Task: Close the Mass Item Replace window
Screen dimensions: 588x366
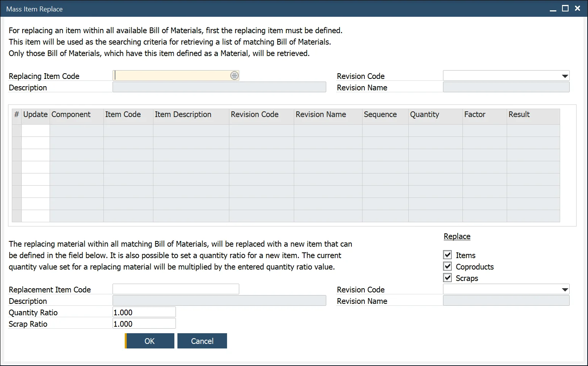Action: point(577,8)
